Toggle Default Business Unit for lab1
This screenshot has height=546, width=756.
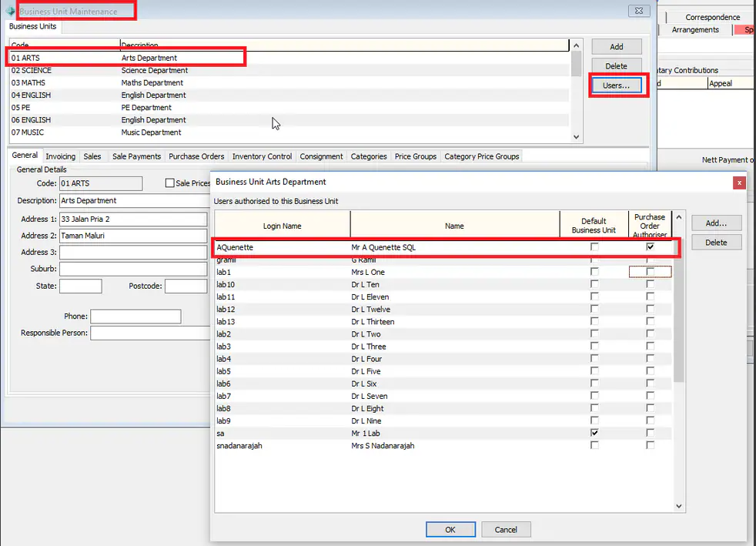coord(594,272)
